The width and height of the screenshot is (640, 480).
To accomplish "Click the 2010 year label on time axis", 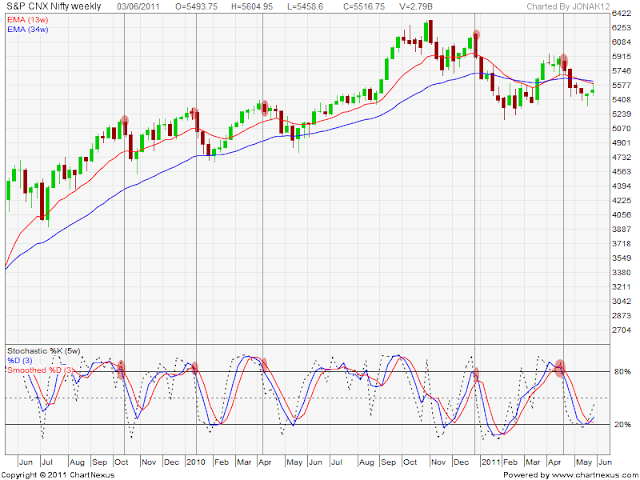I will tap(196, 462).
